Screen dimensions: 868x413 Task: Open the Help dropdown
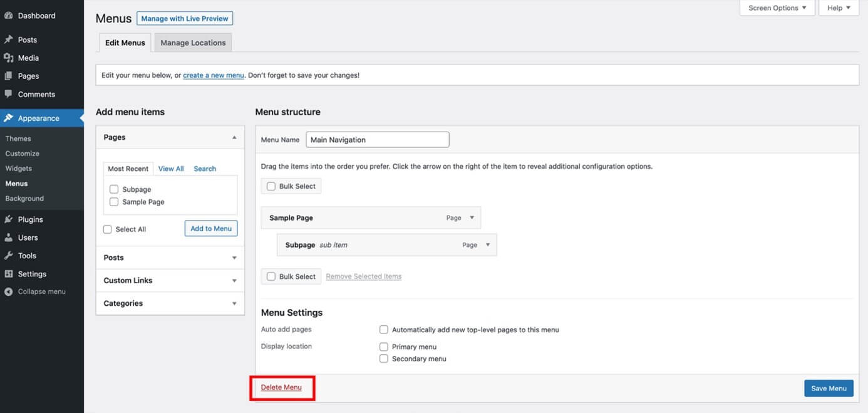(x=839, y=8)
